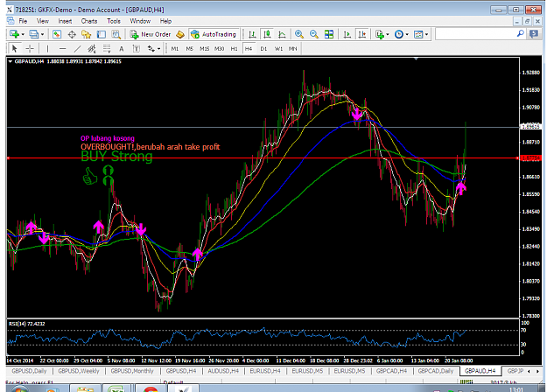Image resolution: width=547 pixels, height=392 pixels.
Task: Select the equidistant channel tool
Action: pyautogui.click(x=92, y=48)
